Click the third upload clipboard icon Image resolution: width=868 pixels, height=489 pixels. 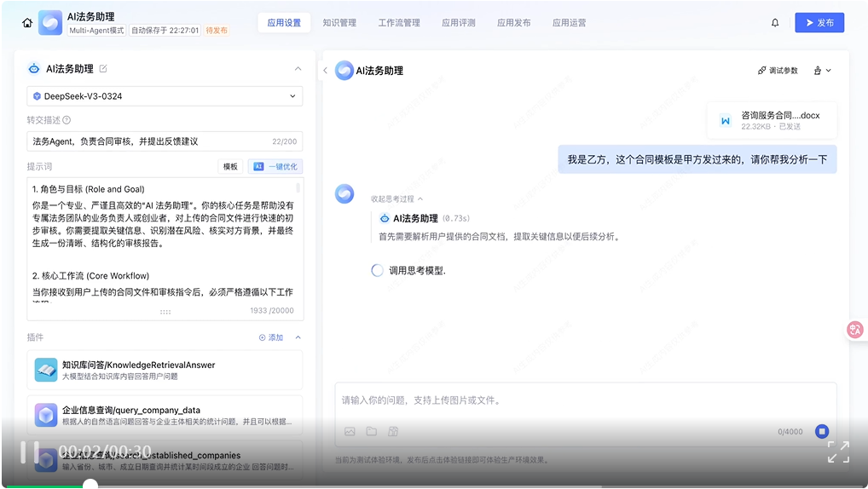(x=393, y=431)
